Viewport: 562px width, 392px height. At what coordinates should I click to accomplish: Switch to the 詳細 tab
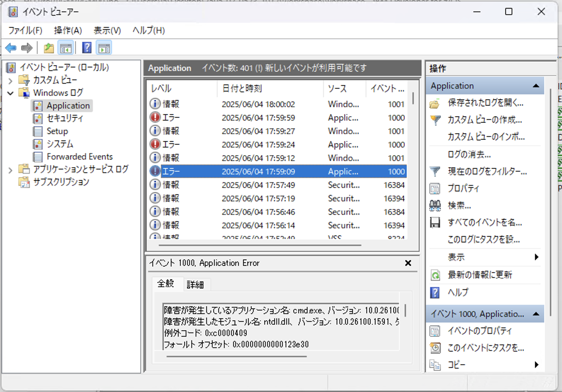(x=195, y=285)
